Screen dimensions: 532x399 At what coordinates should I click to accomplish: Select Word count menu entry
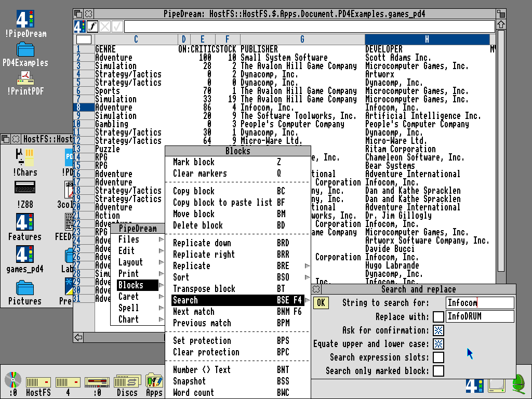click(x=238, y=393)
